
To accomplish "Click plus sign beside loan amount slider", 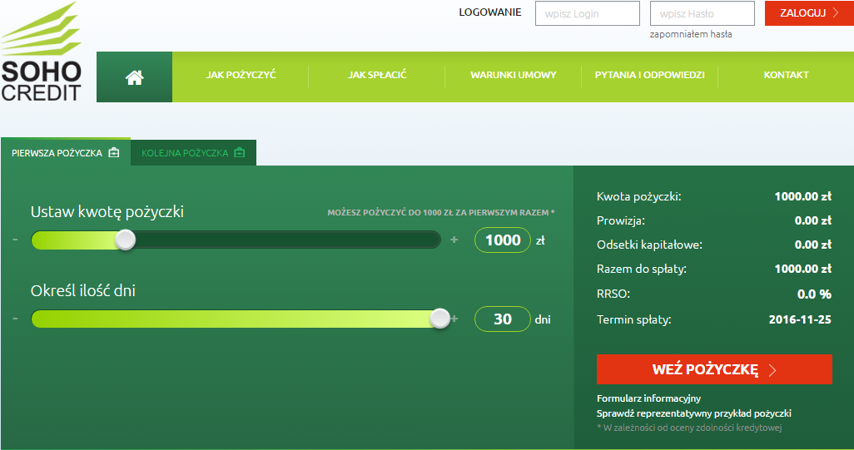I will [454, 240].
